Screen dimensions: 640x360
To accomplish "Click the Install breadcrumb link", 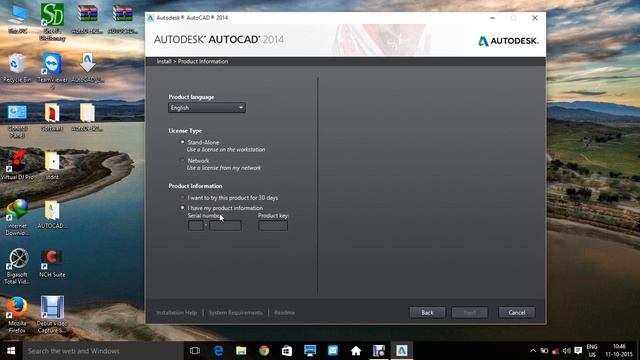I will click(164, 62).
